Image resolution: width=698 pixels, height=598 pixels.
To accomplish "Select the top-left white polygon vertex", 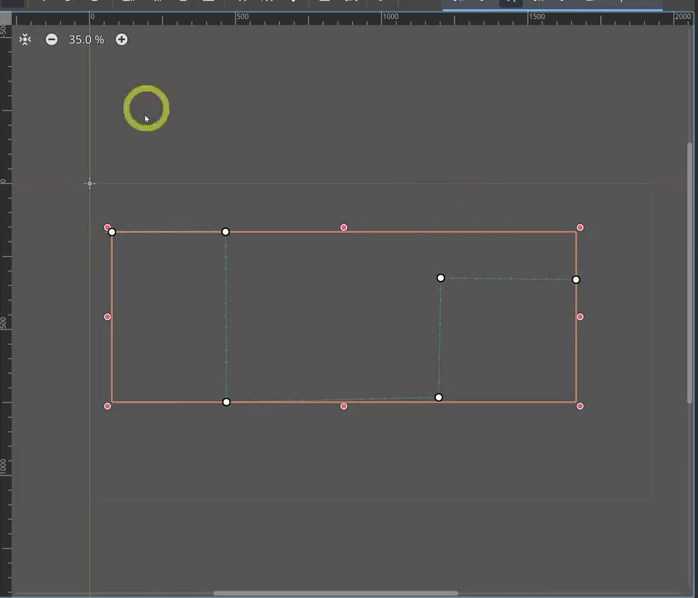I will 112,232.
